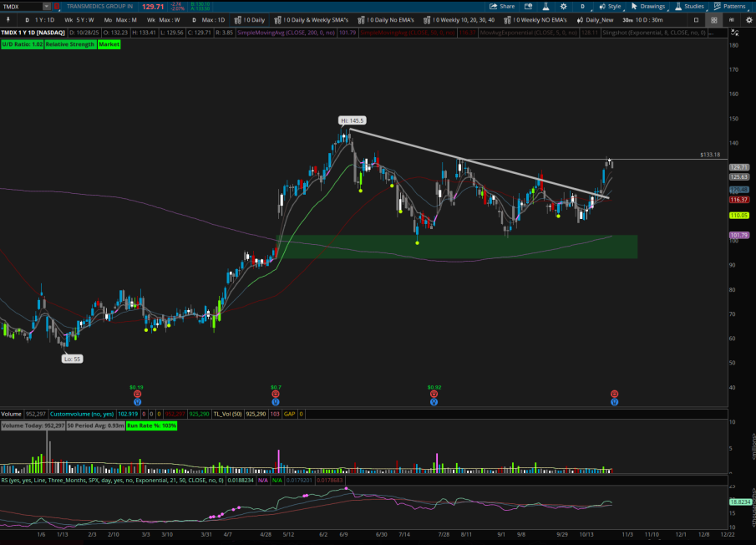Click the blue bulb icon under $0.7
The width and height of the screenshot is (756, 545).
(x=276, y=402)
